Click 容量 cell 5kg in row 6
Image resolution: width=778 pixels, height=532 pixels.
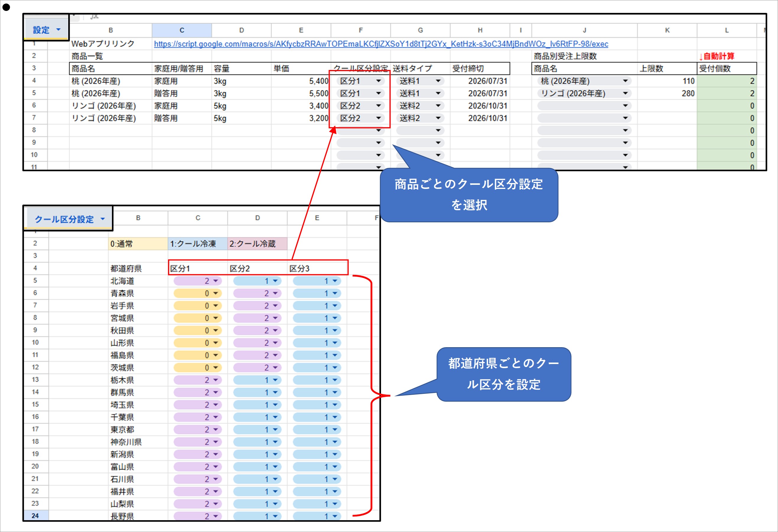tap(241, 106)
